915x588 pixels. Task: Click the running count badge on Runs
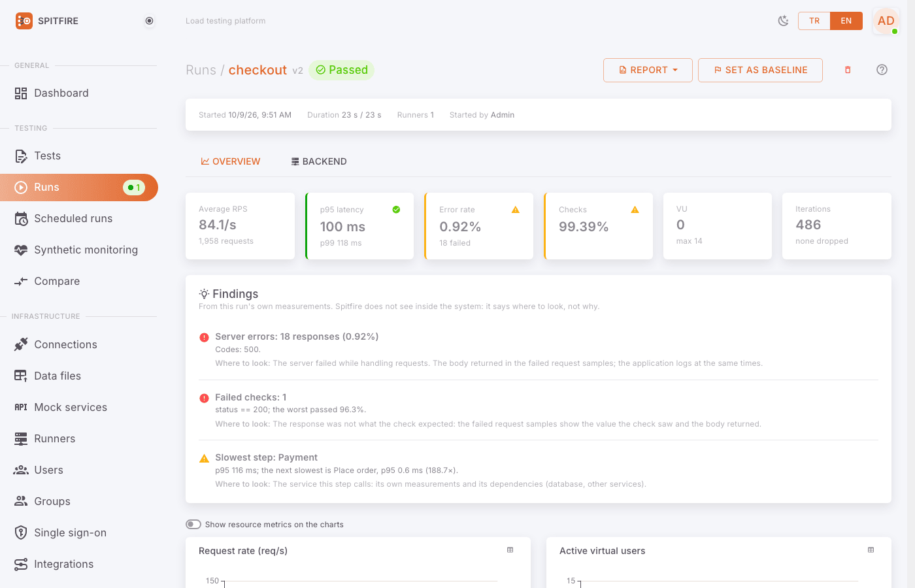tap(134, 188)
